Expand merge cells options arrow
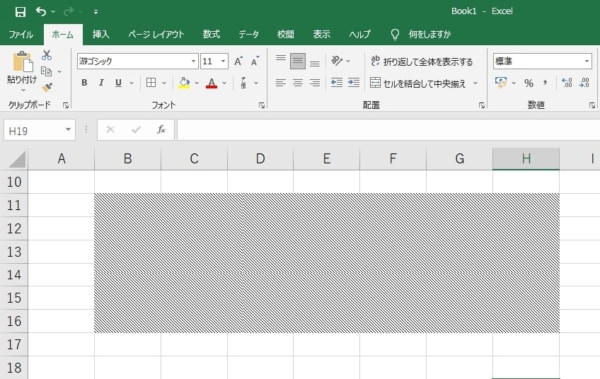Viewport: 600px width, 379px height. pos(476,83)
